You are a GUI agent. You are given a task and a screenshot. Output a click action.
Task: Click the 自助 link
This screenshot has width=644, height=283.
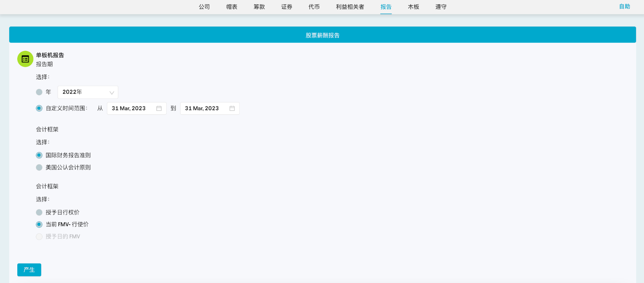(x=625, y=6)
